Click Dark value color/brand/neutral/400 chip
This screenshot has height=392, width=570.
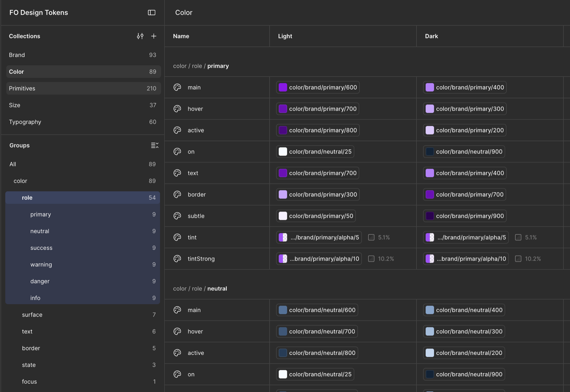pos(464,310)
